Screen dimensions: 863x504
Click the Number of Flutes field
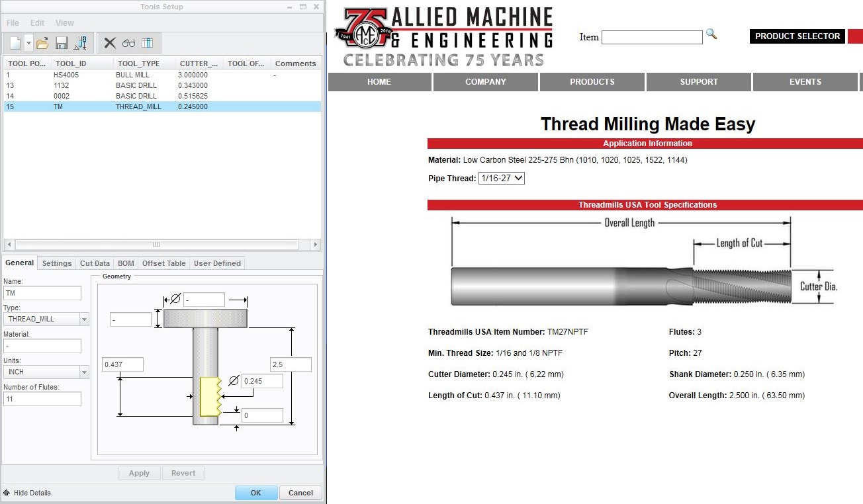42,399
